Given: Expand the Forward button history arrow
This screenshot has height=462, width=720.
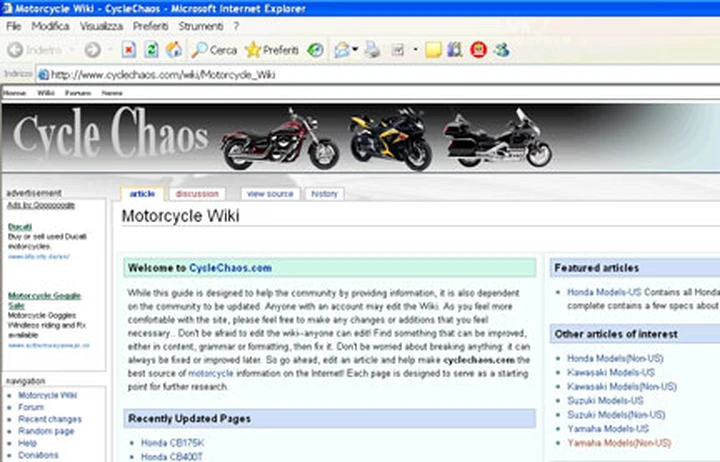Looking at the screenshot, I should click(110, 50).
